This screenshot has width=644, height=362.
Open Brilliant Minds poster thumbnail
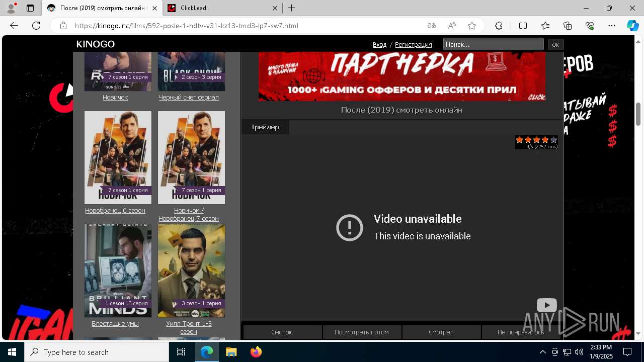tap(118, 270)
